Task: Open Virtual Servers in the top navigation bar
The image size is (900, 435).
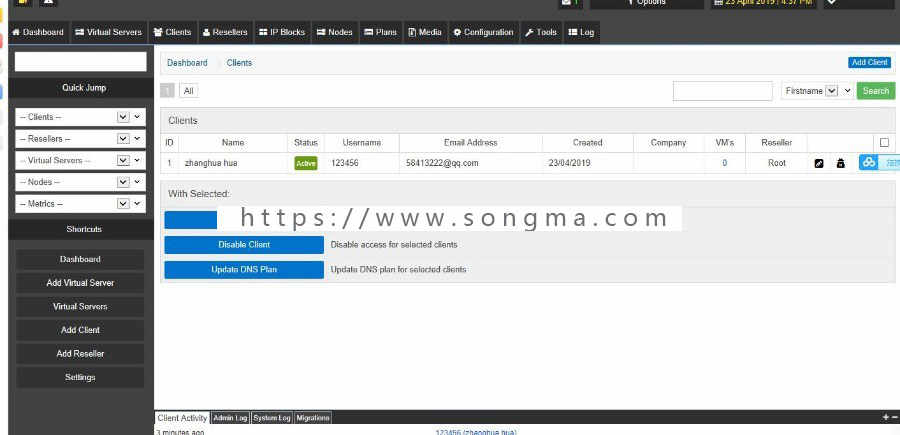Action: coord(108,32)
